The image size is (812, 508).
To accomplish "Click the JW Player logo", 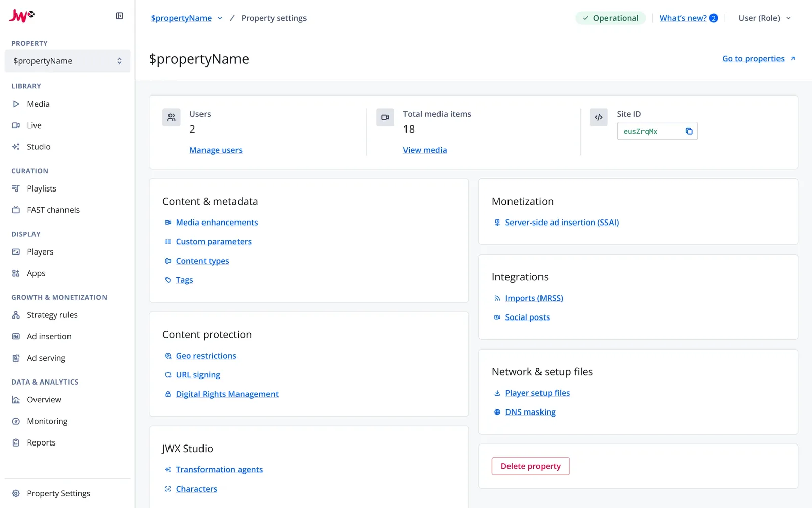I will coord(22,16).
